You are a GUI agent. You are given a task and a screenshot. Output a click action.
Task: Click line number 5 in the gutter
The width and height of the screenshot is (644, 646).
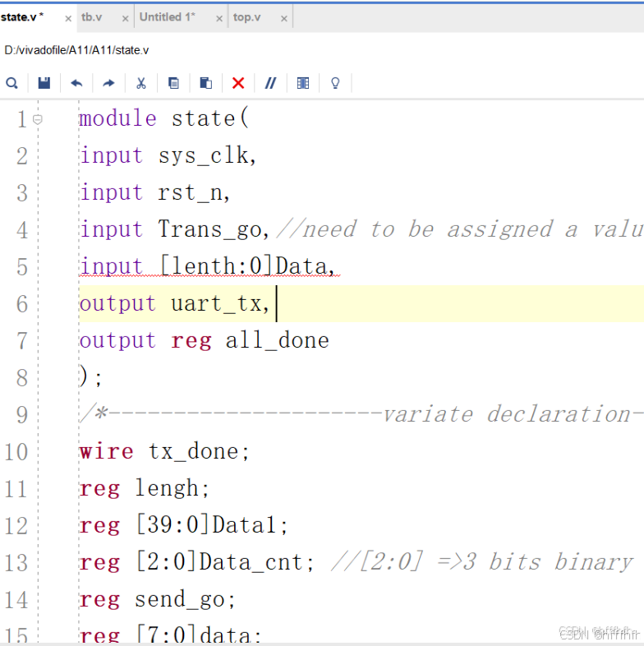(22, 266)
